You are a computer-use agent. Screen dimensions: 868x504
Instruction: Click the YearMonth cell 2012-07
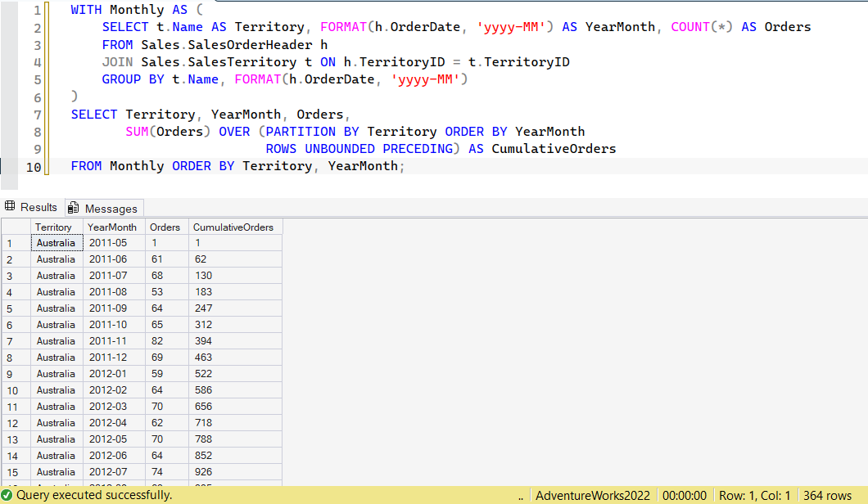coord(114,472)
